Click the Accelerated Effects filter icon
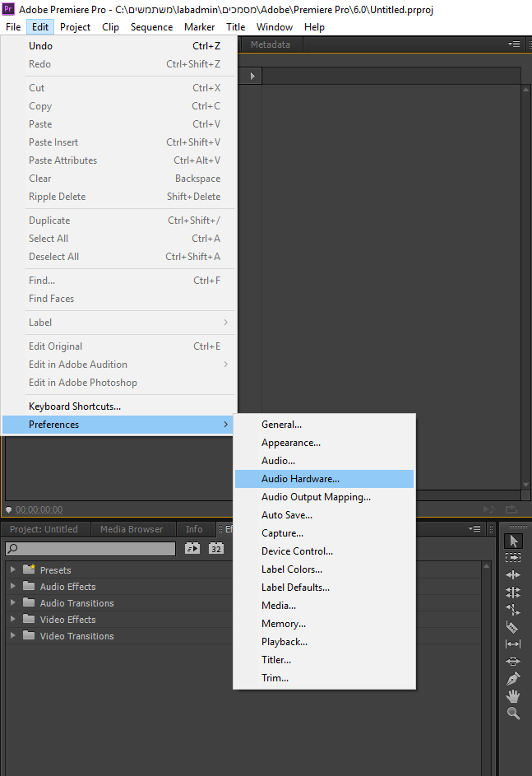 click(192, 548)
